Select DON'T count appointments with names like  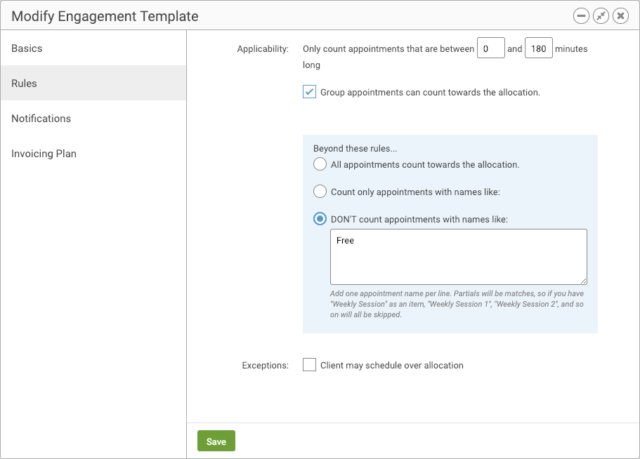pos(320,219)
